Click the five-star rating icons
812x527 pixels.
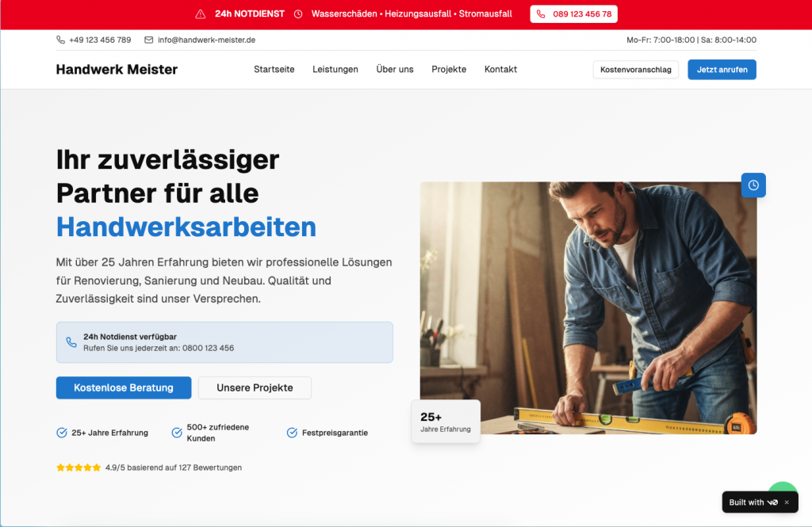(79, 468)
